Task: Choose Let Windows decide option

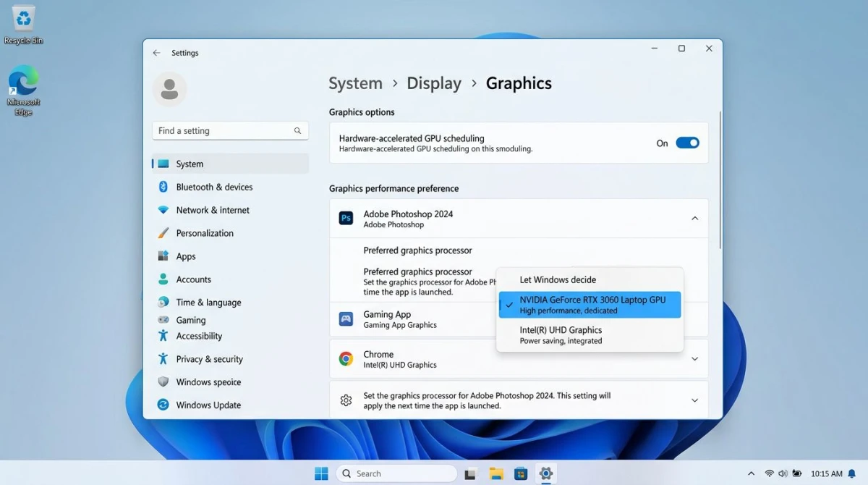Action: (590, 279)
